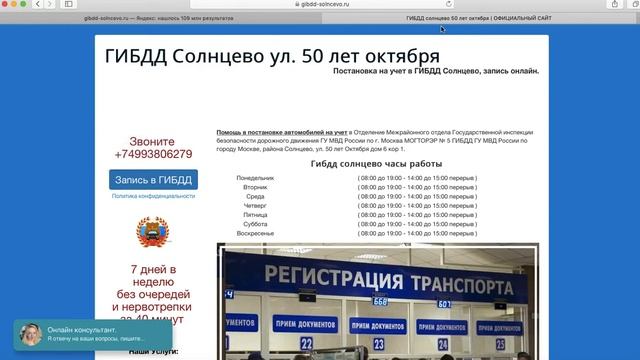Viewport: 640px width, 360px height.
Task: Toggle the Safari sidebar icon
Action: pos(69,4)
